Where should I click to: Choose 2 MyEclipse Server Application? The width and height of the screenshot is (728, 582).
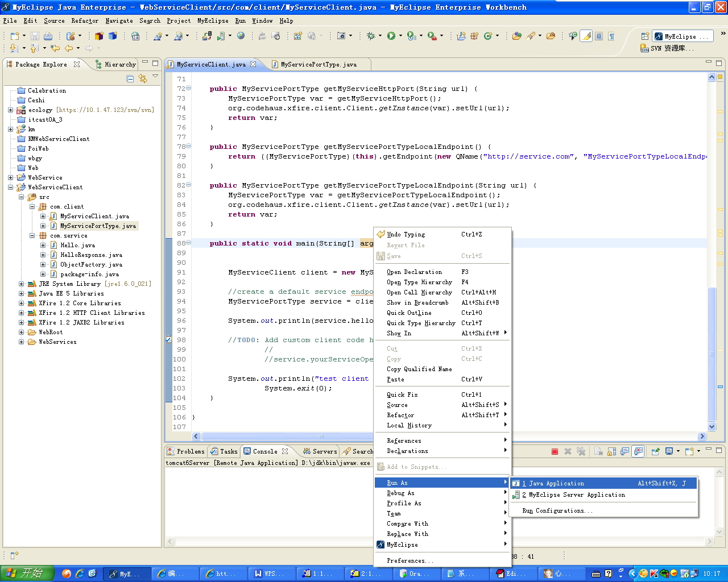point(604,494)
